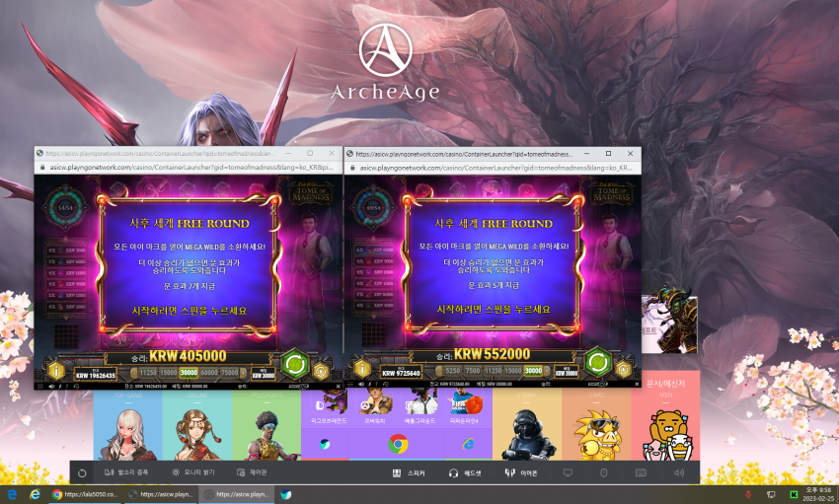Click the right window's site lock icon
The width and height of the screenshot is (839, 504).
351,168
